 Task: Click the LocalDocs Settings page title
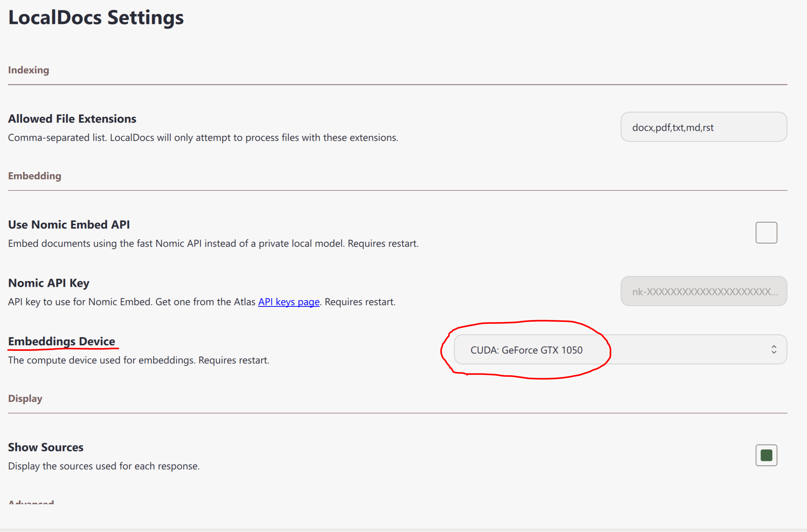[x=96, y=17]
